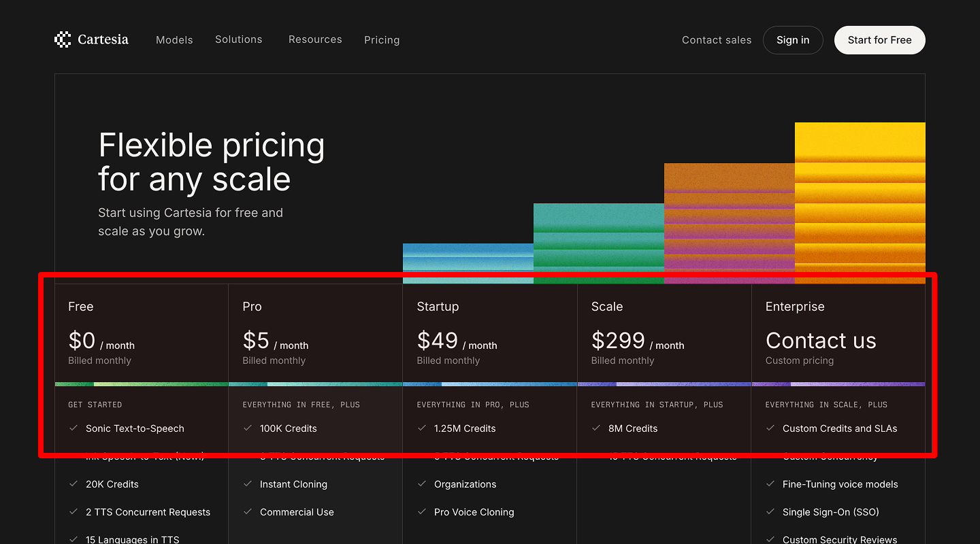Open the Models navigation dropdown
This screenshot has height=544, width=980.
tap(174, 39)
